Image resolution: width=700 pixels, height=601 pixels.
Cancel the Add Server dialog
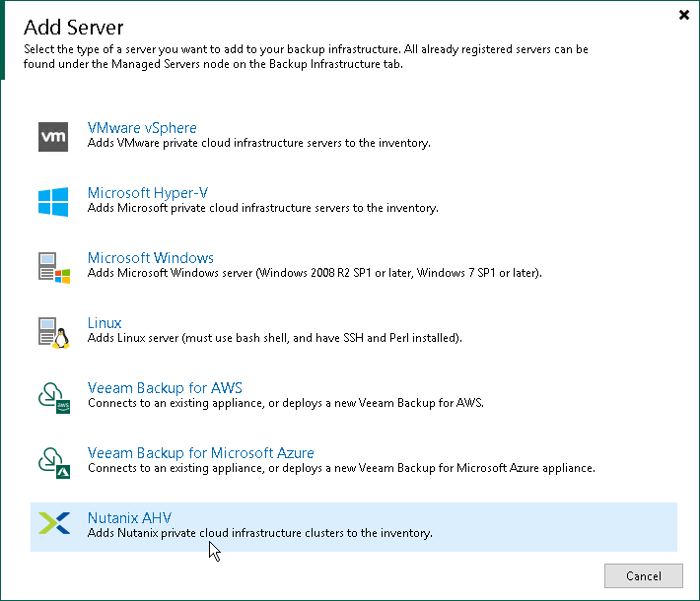click(x=643, y=576)
